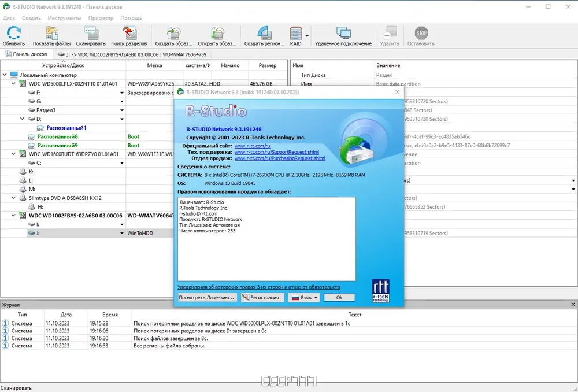Open the www.r-tt.com/ru official site link

[252, 146]
